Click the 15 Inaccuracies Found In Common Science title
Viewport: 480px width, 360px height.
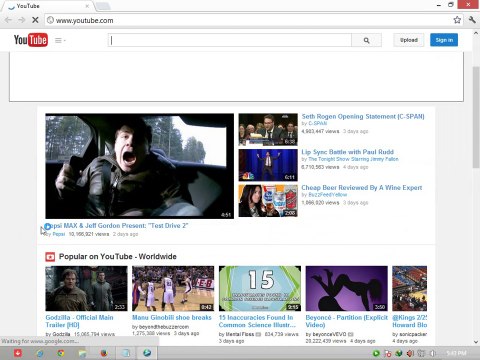click(x=257, y=321)
